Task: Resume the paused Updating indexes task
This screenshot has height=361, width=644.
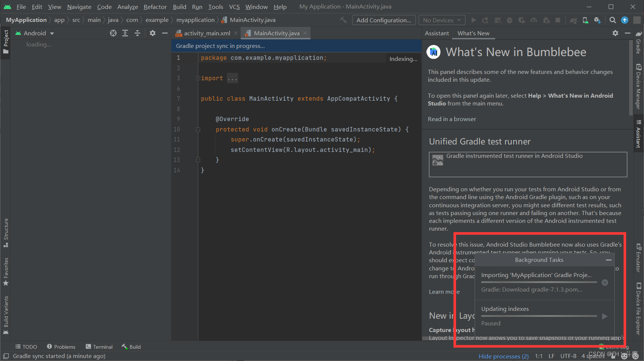Action: tap(605, 316)
